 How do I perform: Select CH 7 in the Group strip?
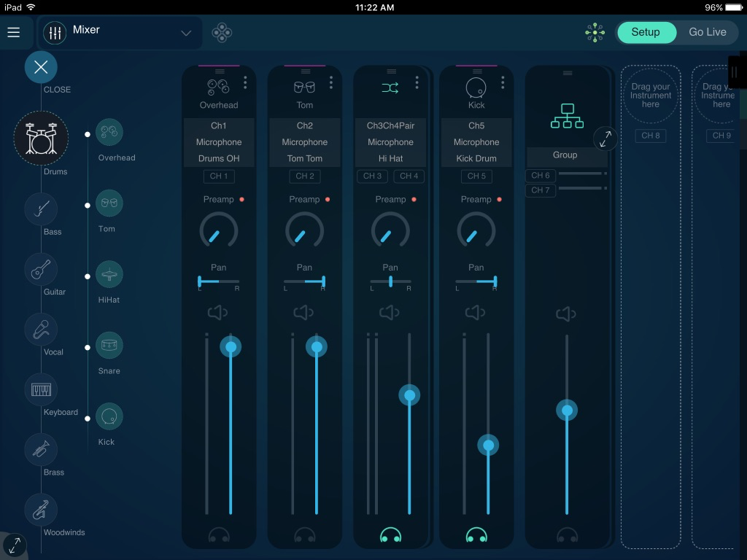[x=541, y=190]
